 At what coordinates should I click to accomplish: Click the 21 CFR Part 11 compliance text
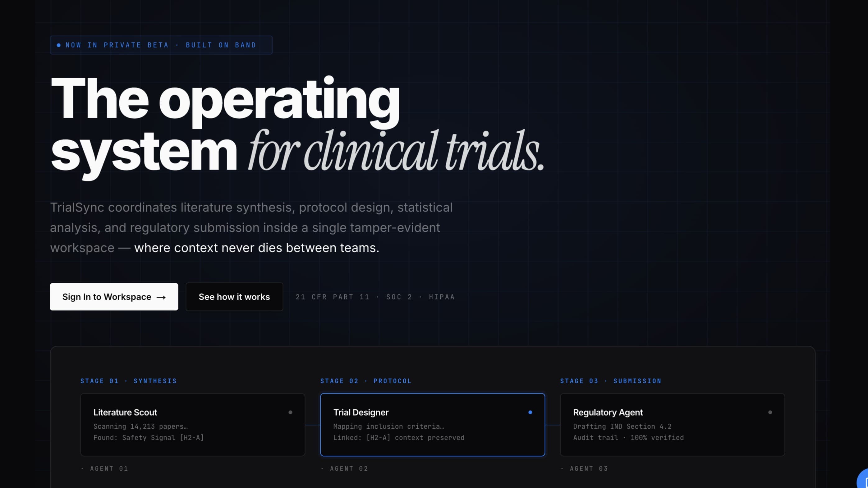click(x=333, y=297)
